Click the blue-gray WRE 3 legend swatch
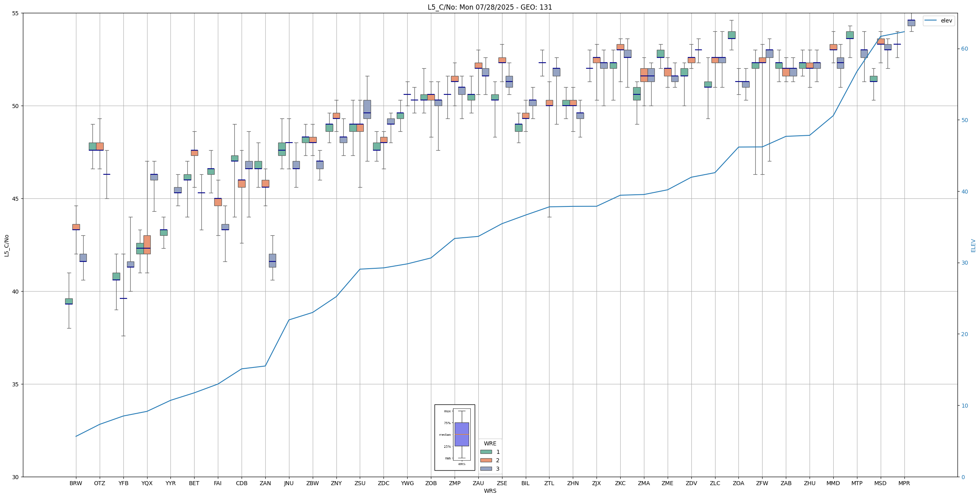This screenshot has width=980, height=498. [x=486, y=469]
